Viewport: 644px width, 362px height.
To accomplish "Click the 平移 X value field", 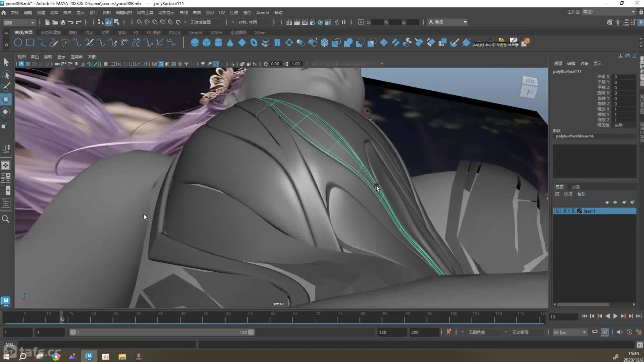I will click(624, 77).
